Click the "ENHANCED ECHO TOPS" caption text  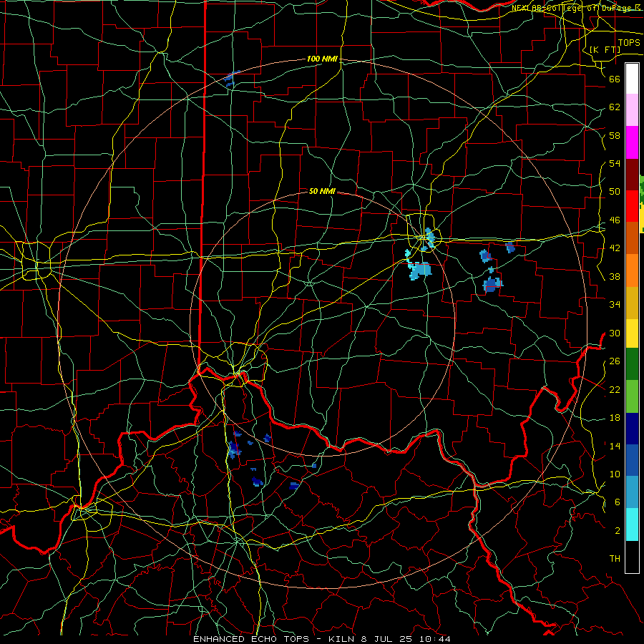pyautogui.click(x=251, y=639)
